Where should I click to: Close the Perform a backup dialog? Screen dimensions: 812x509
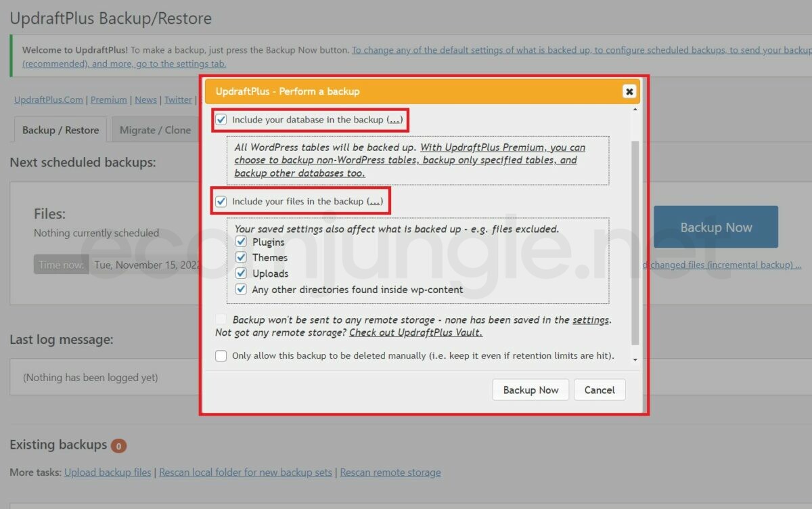click(x=629, y=91)
